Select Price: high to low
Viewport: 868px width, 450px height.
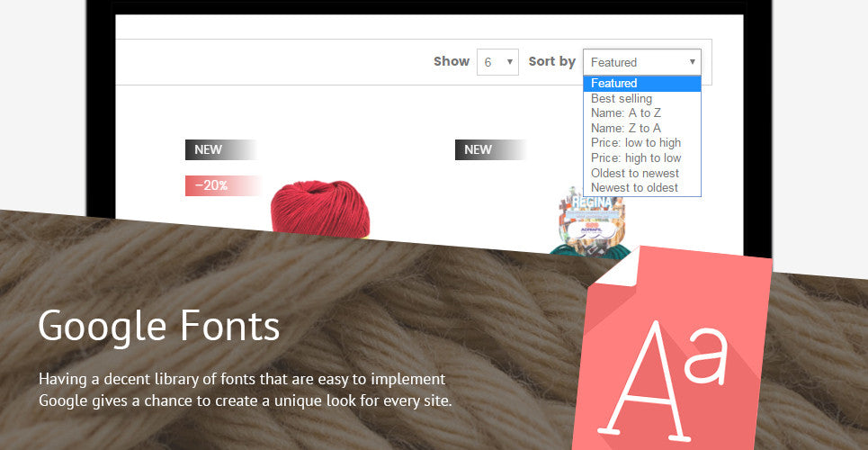(641, 157)
